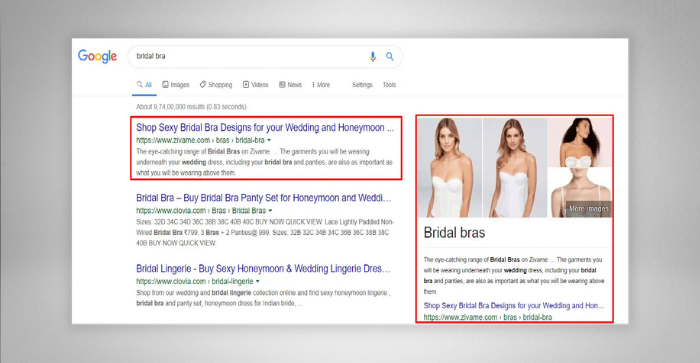Viewport: 700px width, 363px height.
Task: Focus the search box containing 'bridal bra'
Action: (x=265, y=57)
